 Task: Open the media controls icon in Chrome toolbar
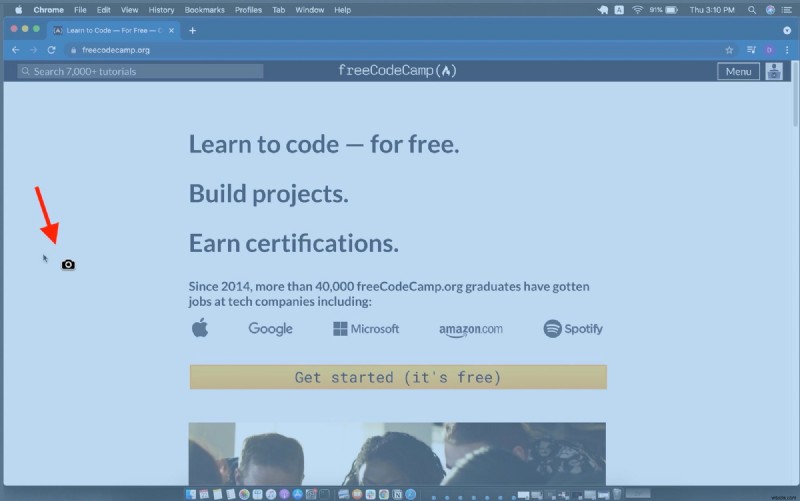[751, 50]
